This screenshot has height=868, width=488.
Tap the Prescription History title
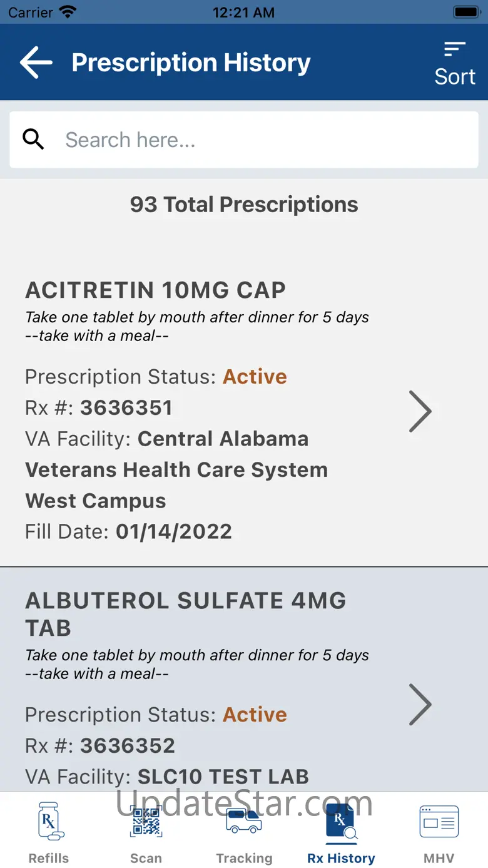[191, 63]
